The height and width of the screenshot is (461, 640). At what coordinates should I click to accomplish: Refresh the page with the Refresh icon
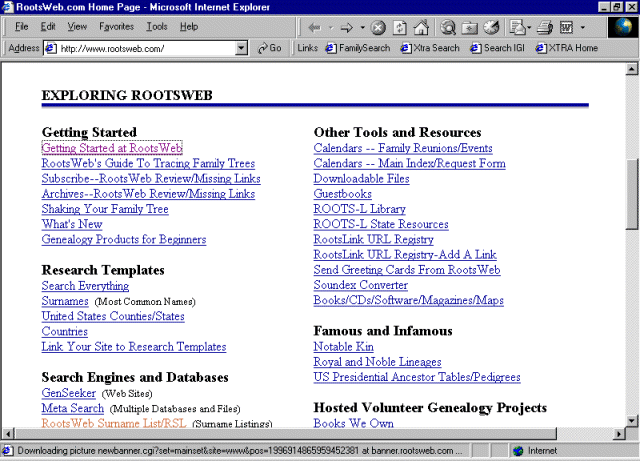400,27
